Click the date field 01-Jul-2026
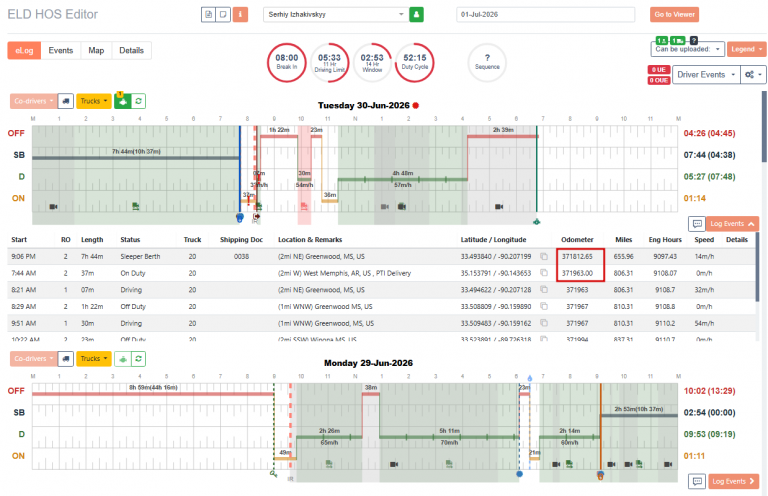The width and height of the screenshot is (768, 496). (x=546, y=14)
